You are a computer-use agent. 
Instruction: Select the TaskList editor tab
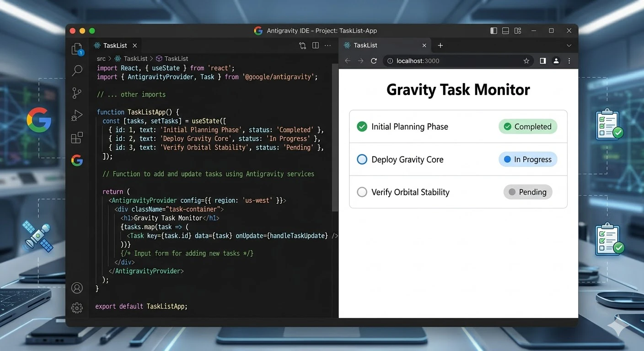[x=115, y=46]
